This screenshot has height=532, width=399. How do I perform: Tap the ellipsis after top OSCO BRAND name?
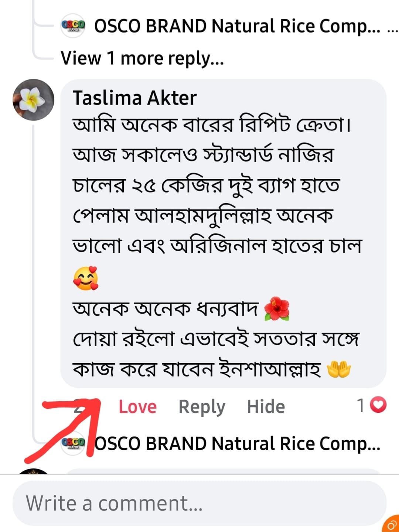(x=392, y=27)
